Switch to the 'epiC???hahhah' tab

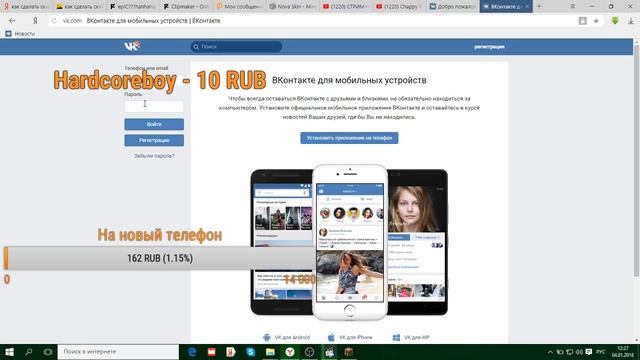(133, 7)
